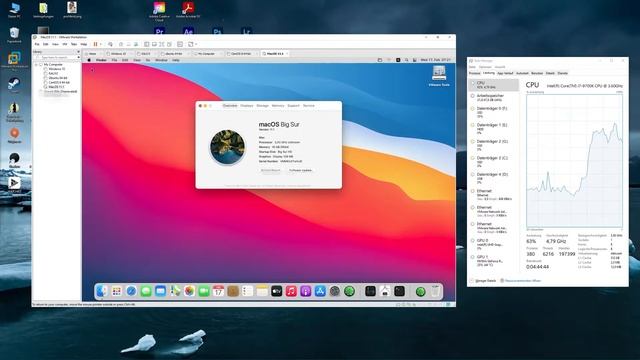Click the VMware Tools desktop drive icon

tap(439, 76)
